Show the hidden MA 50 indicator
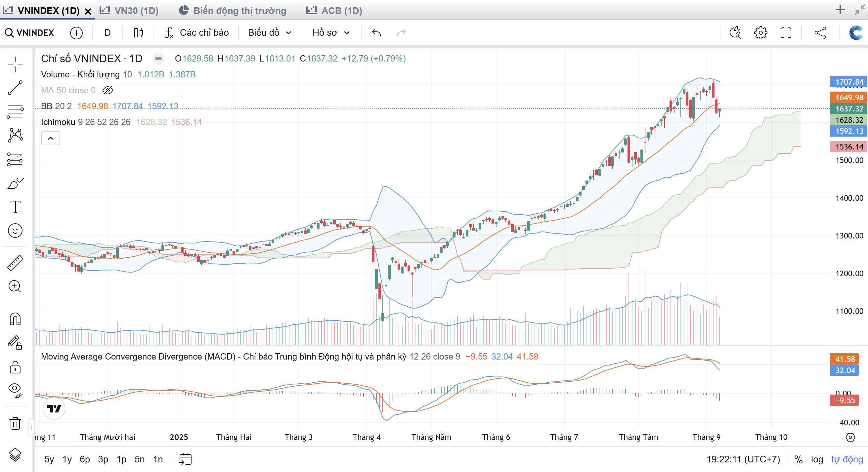The image size is (868, 472). 108,90
